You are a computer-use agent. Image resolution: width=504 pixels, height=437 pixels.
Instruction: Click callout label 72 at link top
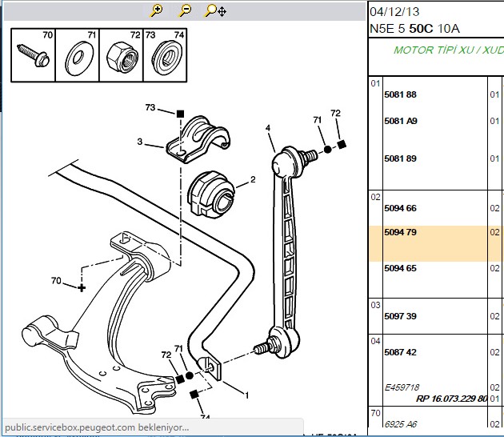335,113
